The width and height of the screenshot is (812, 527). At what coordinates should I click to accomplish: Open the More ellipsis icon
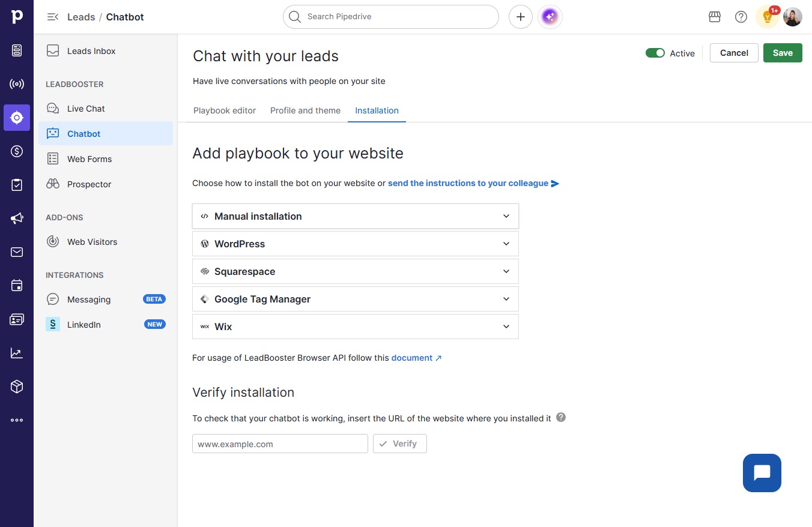point(17,420)
